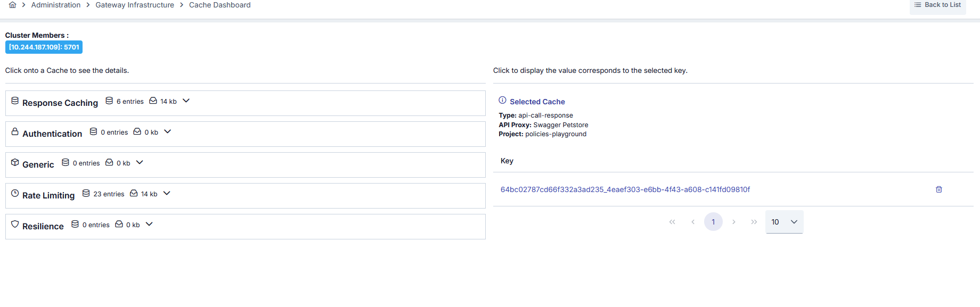
Task: Click the 'api-call-response' type text
Action: tap(546, 115)
